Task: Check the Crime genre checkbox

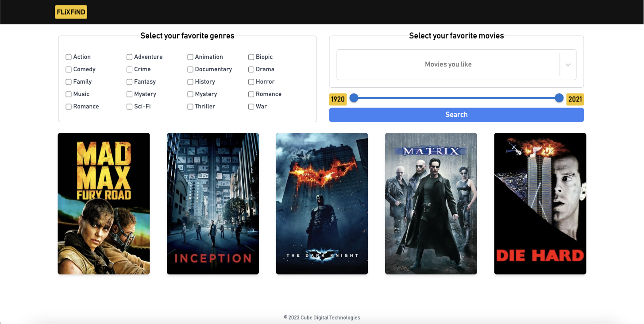Action: tap(129, 69)
